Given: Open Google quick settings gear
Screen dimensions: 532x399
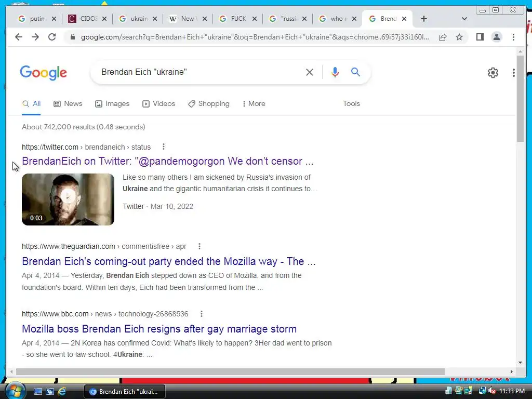Looking at the screenshot, I should 493,73.
